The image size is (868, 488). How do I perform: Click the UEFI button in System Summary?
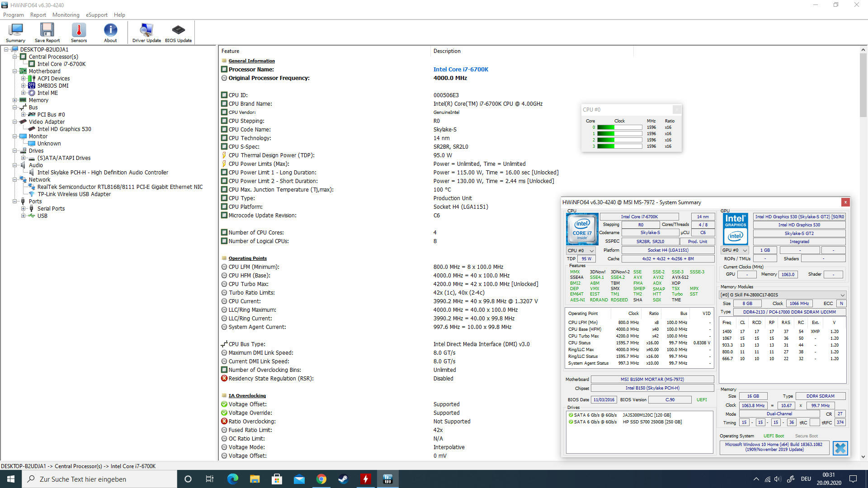coord(701,399)
